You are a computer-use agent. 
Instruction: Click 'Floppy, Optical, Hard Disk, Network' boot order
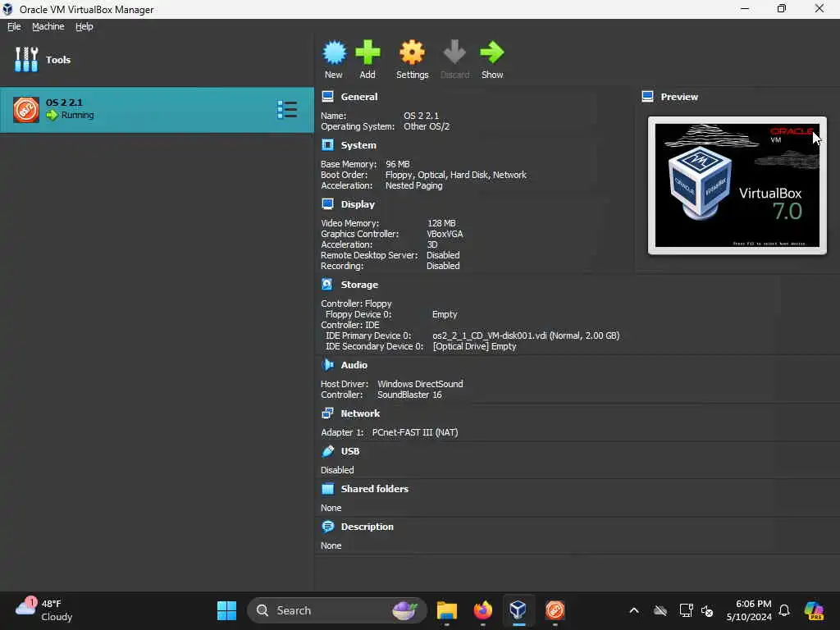click(456, 175)
